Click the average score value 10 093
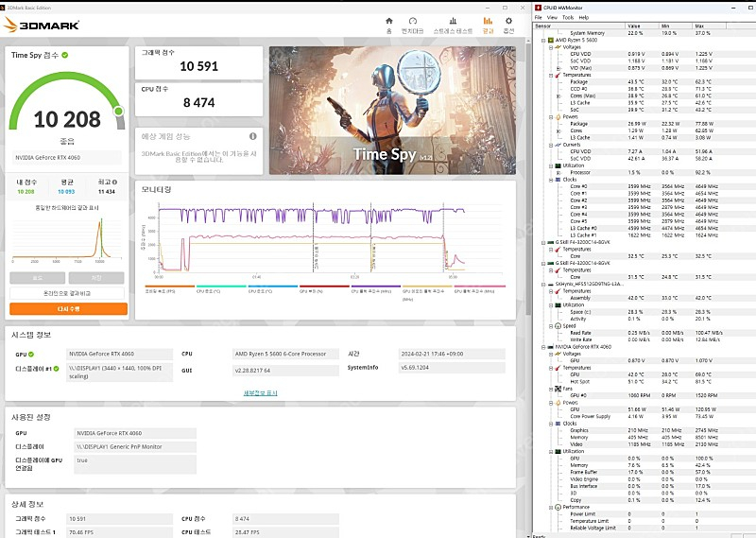The height and width of the screenshot is (538, 756). point(66,192)
